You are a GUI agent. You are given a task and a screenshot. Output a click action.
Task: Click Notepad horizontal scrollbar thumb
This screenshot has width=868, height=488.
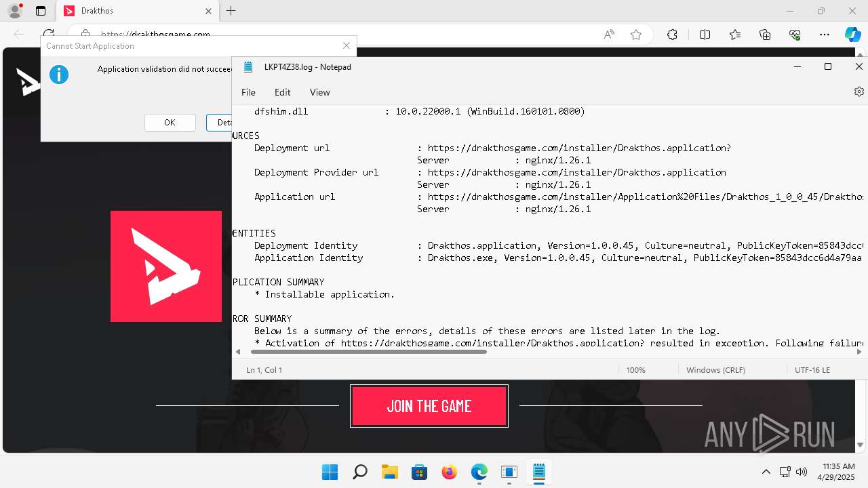[369, 352]
